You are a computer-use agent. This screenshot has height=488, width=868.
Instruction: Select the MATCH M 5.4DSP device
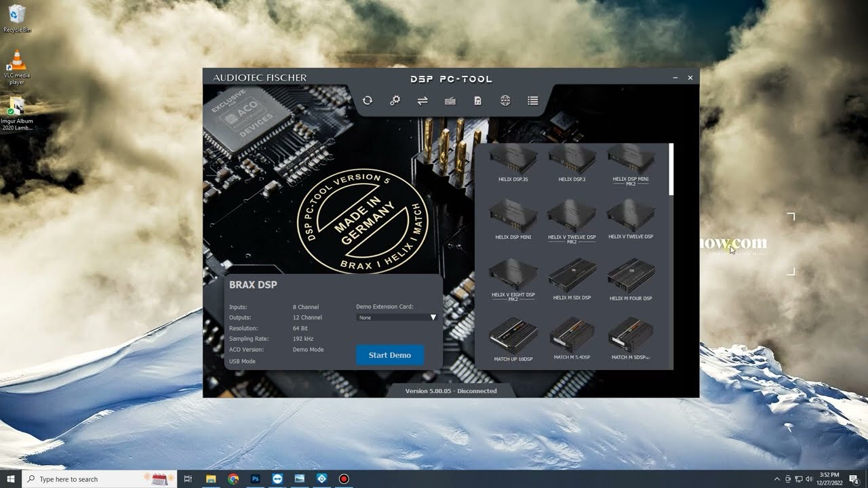pyautogui.click(x=572, y=338)
